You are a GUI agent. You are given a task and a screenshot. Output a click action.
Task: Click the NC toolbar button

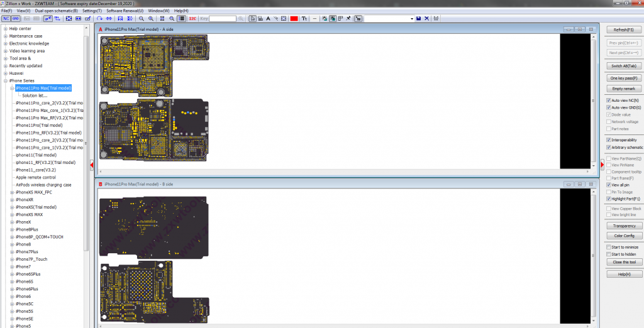[x=6, y=19]
